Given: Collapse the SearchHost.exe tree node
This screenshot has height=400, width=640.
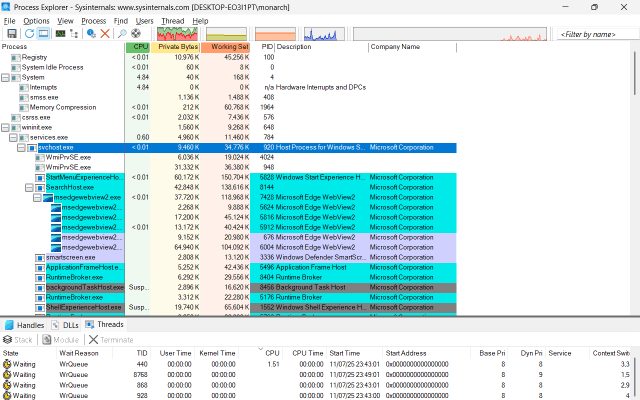Looking at the screenshot, I should click(29, 188).
